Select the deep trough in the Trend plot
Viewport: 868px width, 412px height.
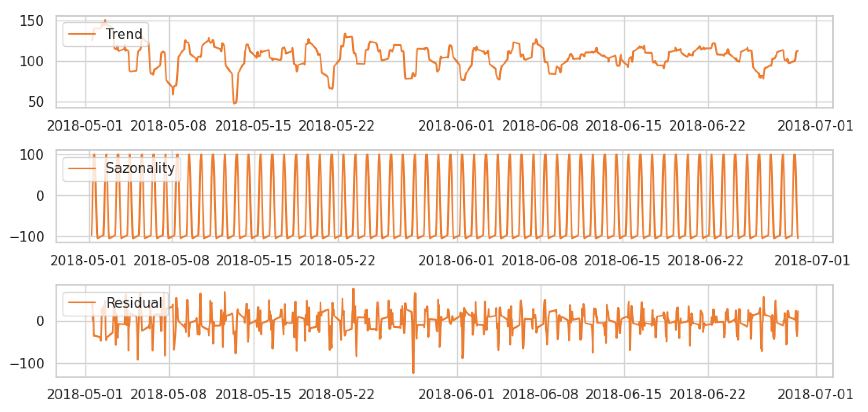coord(235,103)
